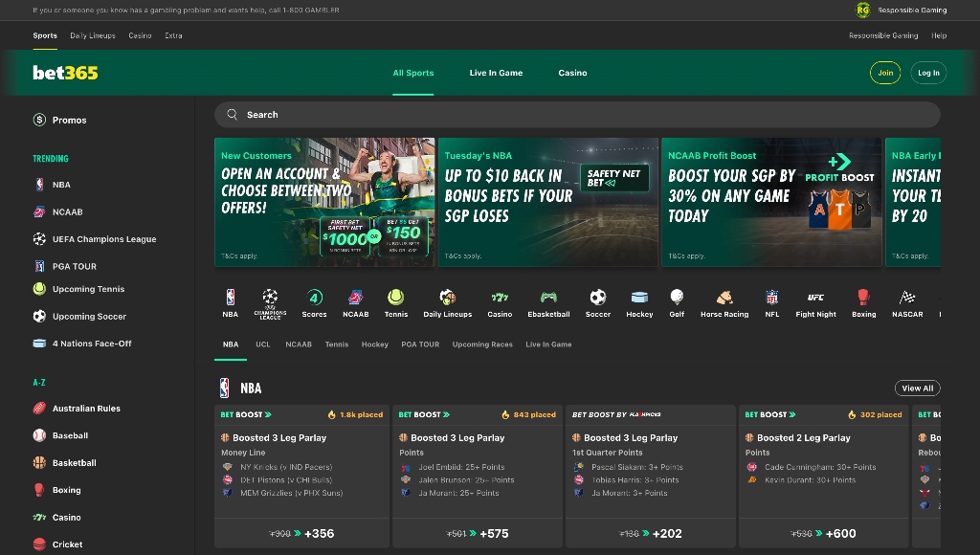
Task: Select Casino in top navigation bar
Action: point(140,35)
